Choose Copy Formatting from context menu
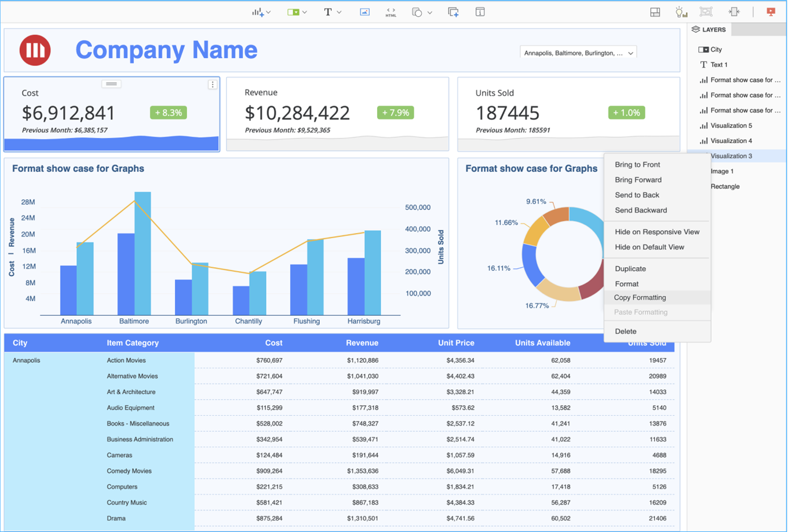This screenshot has width=788, height=532. (640, 297)
